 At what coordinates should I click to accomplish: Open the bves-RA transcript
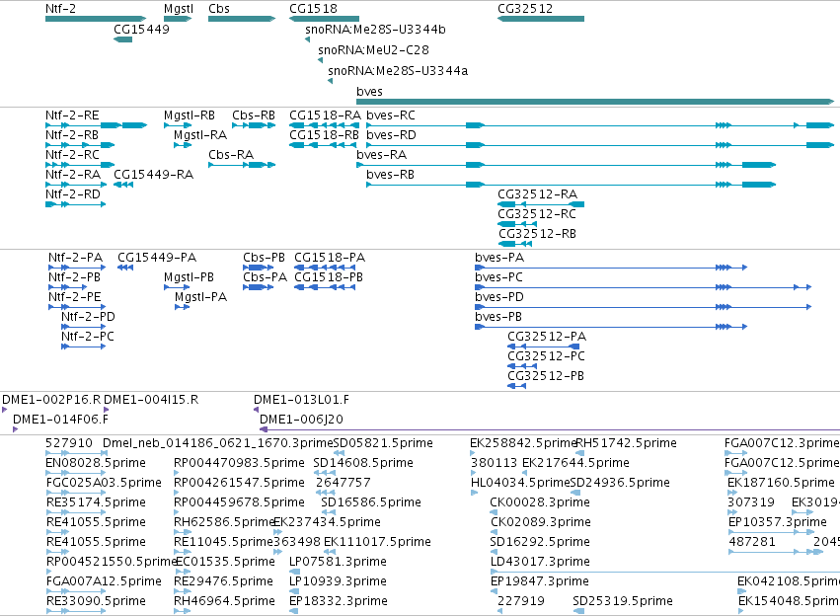(567, 165)
